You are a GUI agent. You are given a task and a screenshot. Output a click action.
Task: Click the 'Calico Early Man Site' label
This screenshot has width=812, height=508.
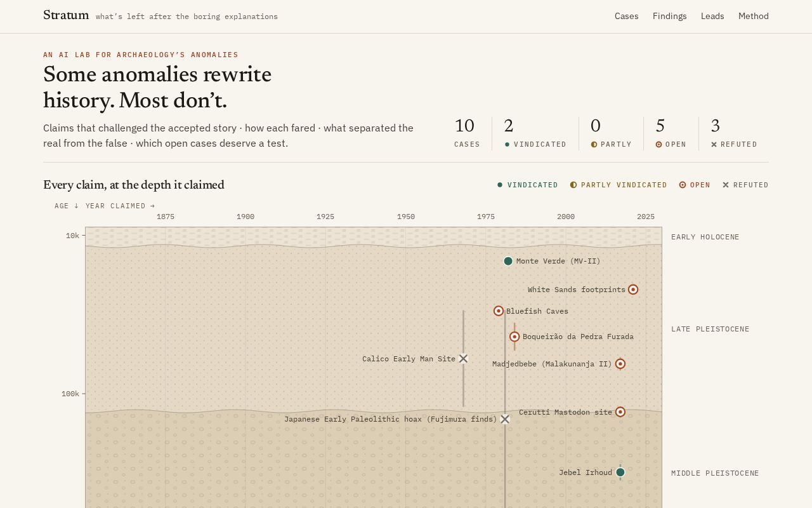pos(409,359)
